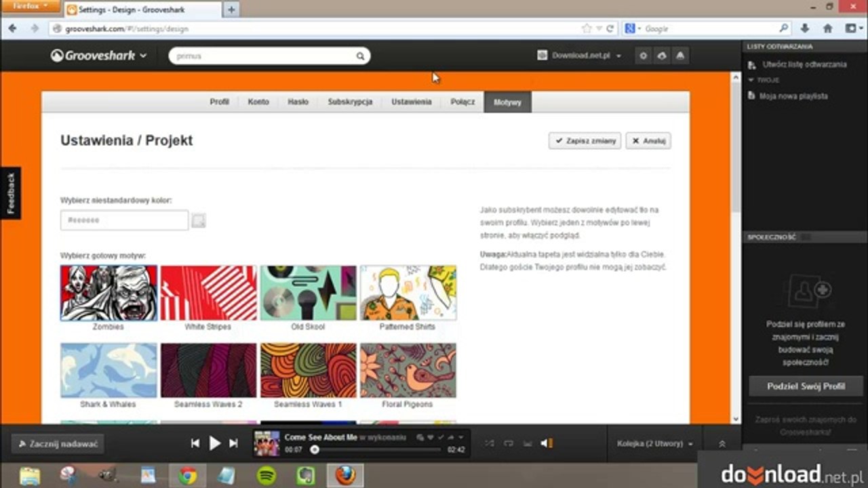Select the Subskrypcja tab

350,102
